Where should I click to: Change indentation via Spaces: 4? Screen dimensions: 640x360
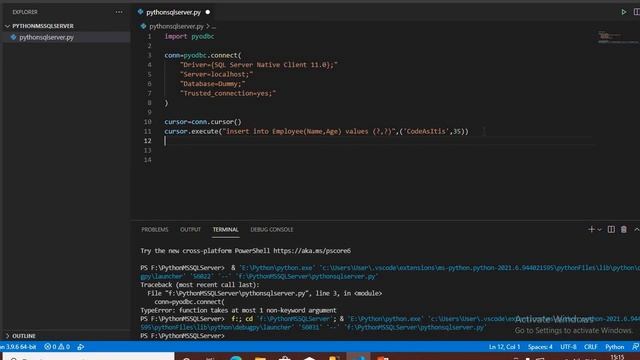[540, 347]
